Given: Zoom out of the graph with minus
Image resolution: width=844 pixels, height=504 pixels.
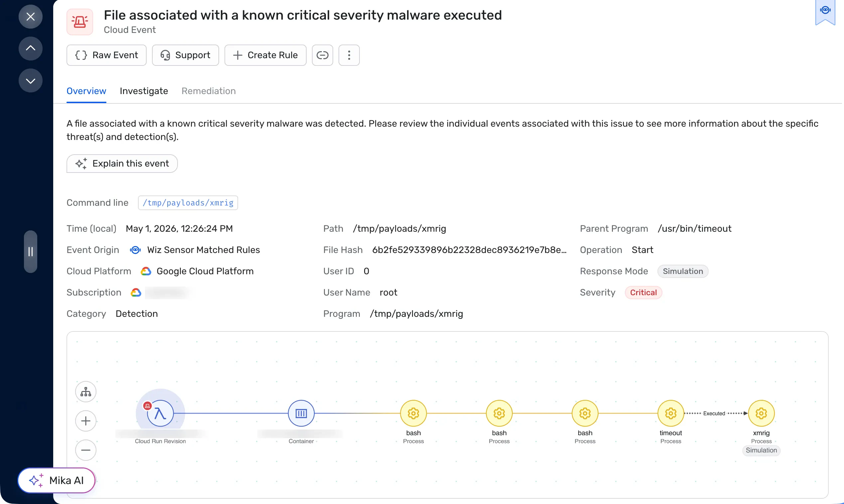Looking at the screenshot, I should point(85,450).
